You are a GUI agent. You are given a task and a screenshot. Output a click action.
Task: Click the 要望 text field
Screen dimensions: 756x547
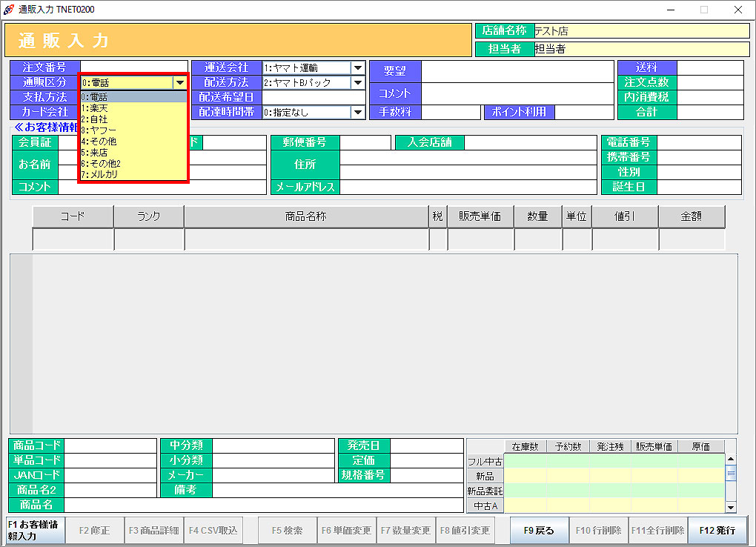517,72
